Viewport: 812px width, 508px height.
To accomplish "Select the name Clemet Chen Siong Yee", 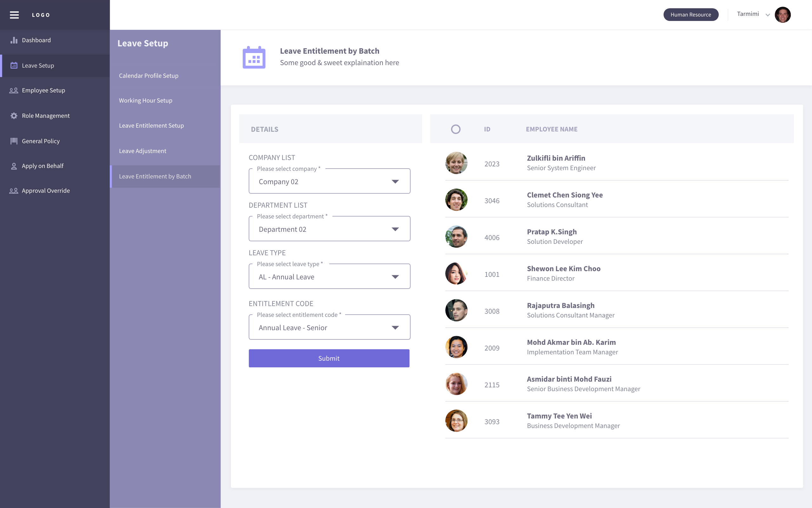I will click(x=565, y=195).
